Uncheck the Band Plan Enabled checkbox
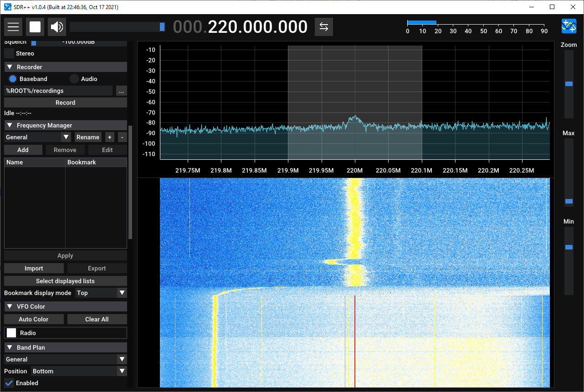The height and width of the screenshot is (392, 584). [9, 383]
